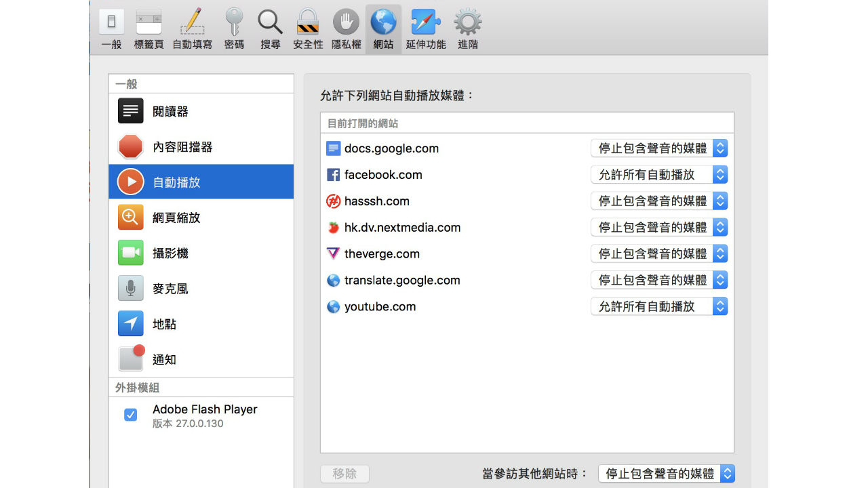This screenshot has height=488, width=868.
Task: Open autoplay dropdown for hk.dv.nextmedia.com
Action: (659, 228)
